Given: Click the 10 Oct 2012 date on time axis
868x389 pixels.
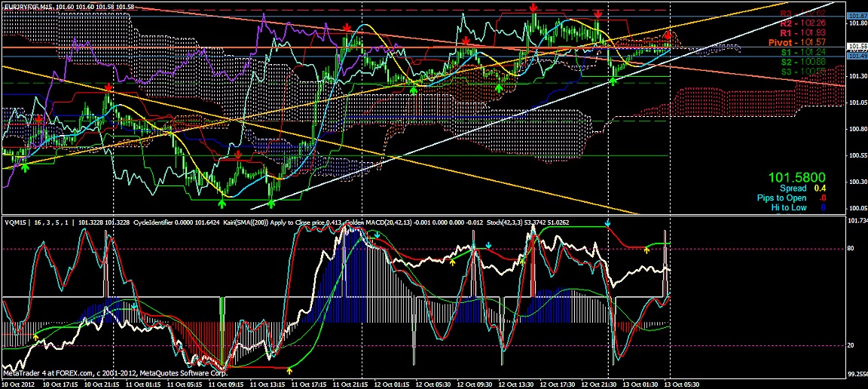Looking at the screenshot, I should (x=20, y=384).
